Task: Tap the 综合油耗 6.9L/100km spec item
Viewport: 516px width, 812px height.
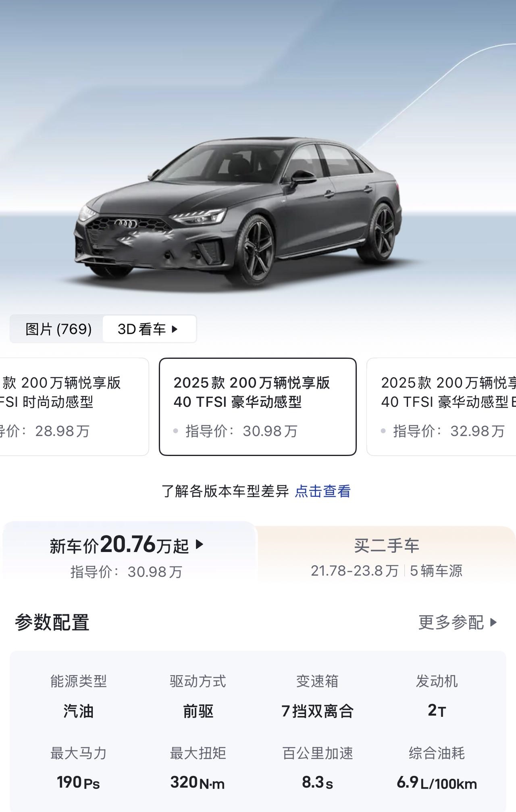Action: pos(437,768)
